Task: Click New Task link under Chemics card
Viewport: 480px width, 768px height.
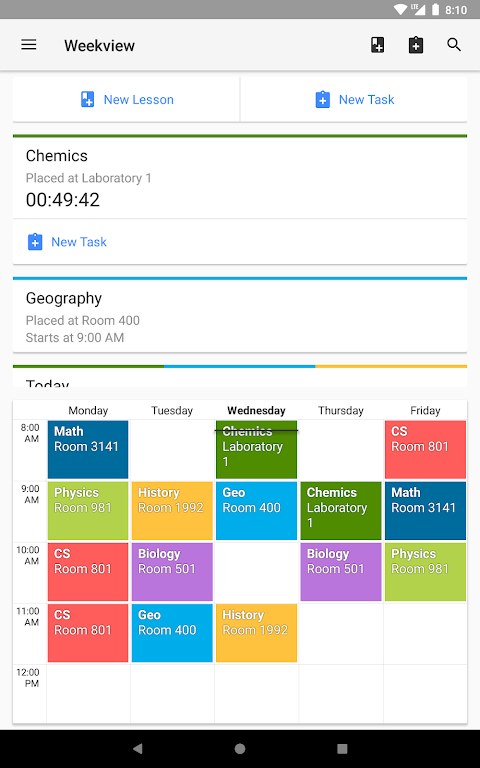Action: click(79, 242)
